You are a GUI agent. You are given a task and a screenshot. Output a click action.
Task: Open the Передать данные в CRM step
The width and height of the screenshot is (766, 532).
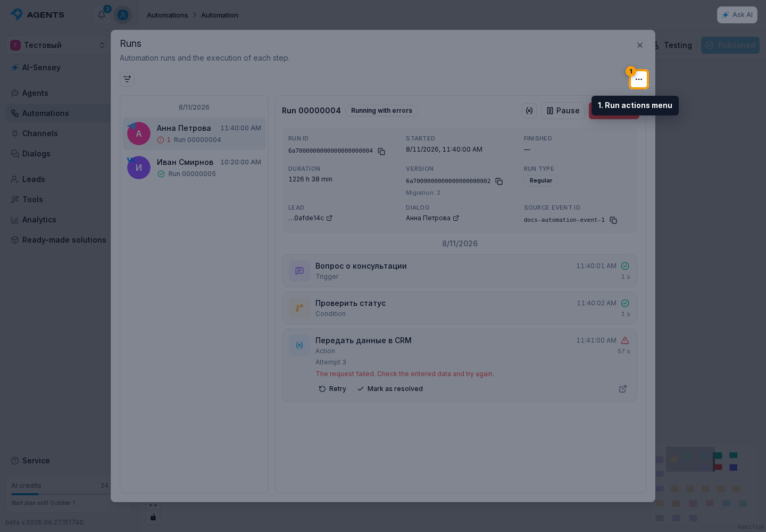(x=460, y=365)
